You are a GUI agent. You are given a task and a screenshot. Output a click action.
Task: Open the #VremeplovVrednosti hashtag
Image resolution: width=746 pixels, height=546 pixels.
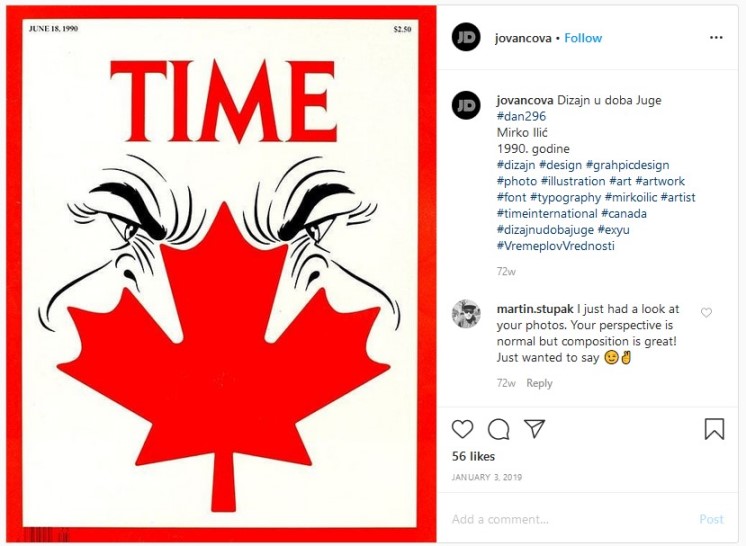point(555,246)
